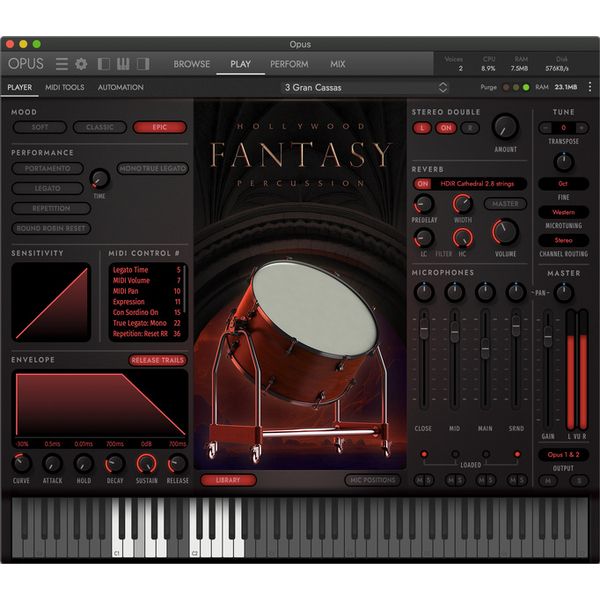Click the reverb Master button

click(x=505, y=204)
